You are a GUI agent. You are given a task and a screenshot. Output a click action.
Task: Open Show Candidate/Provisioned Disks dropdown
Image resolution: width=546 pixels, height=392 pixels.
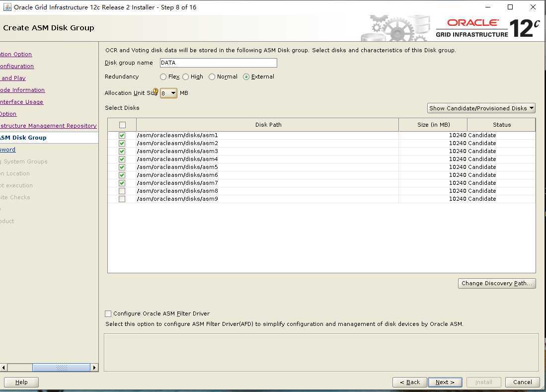pos(481,108)
